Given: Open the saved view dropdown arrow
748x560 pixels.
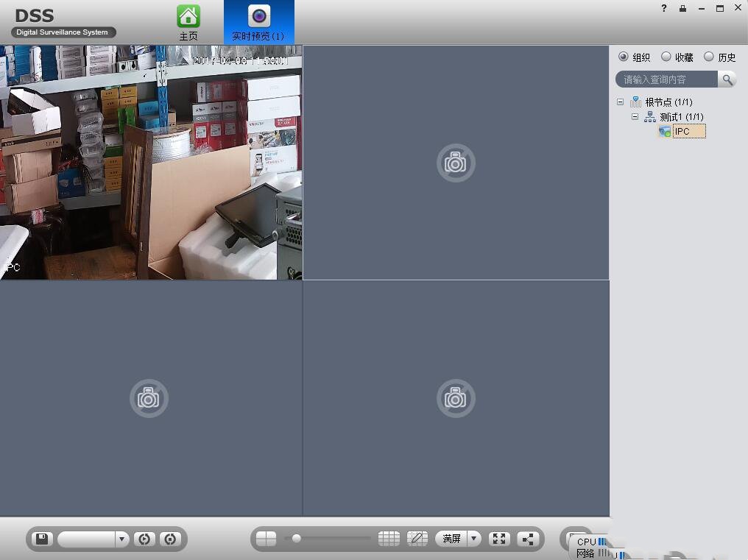Looking at the screenshot, I should (122, 539).
